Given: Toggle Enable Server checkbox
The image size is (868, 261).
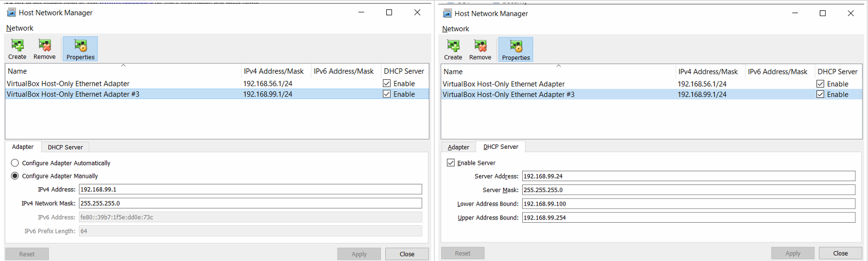Looking at the screenshot, I should coord(451,163).
